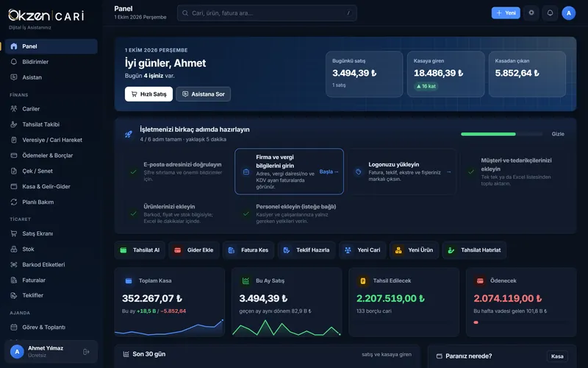Click the Kasa & Gelir-Gider icon
The width and height of the screenshot is (588, 368).
tap(14, 186)
